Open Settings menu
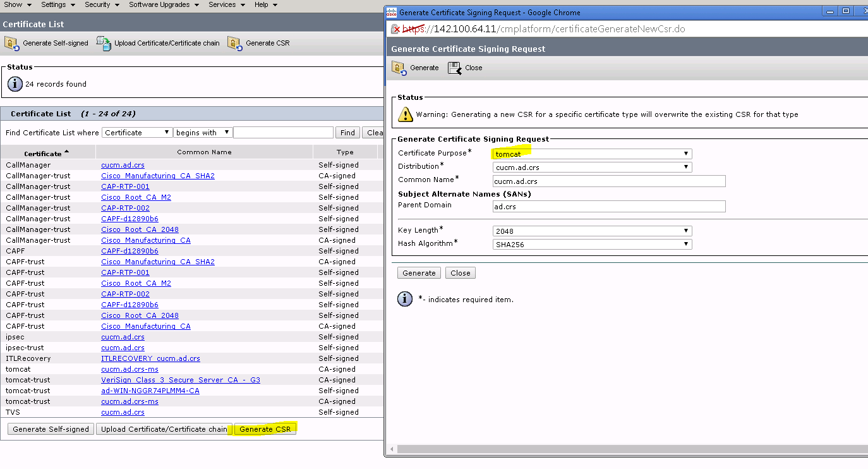This screenshot has height=469, width=868. coord(58,4)
